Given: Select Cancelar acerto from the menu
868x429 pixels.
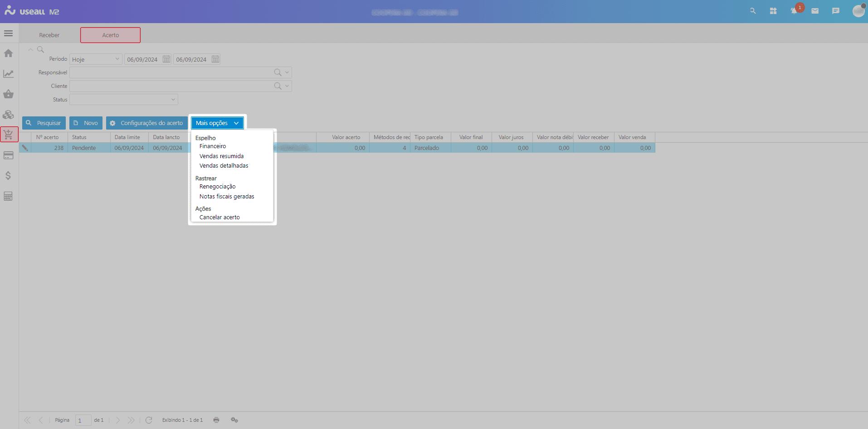Looking at the screenshot, I should click(219, 217).
